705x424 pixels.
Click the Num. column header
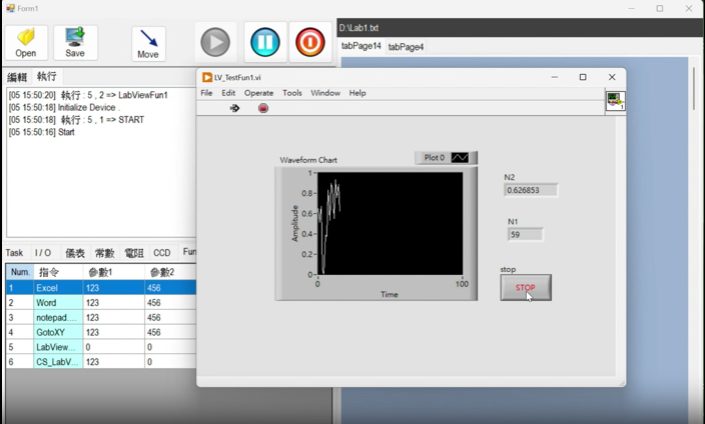20,272
